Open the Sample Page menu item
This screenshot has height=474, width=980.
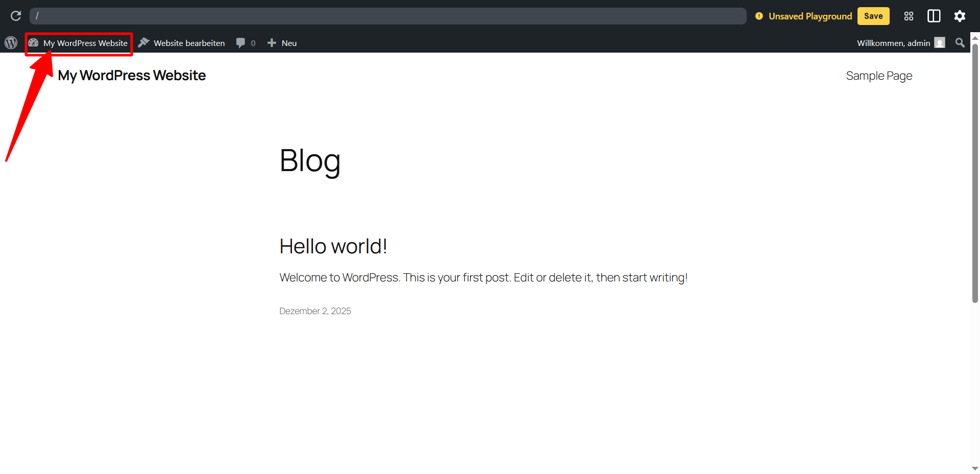click(879, 75)
